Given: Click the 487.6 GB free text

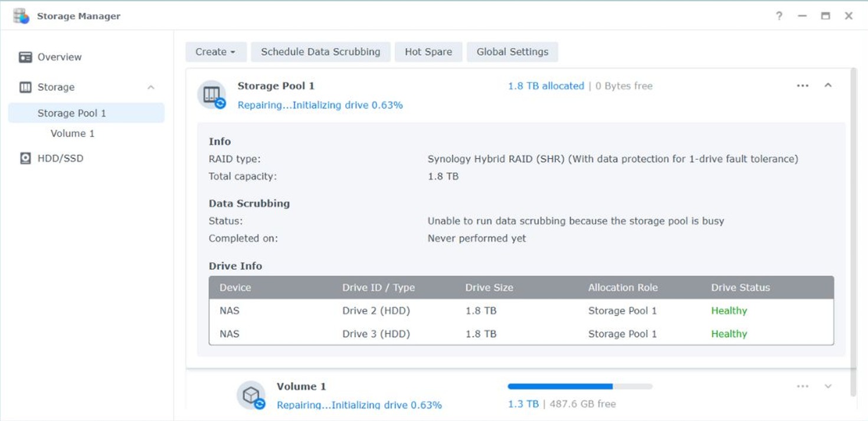Looking at the screenshot, I should tap(583, 404).
